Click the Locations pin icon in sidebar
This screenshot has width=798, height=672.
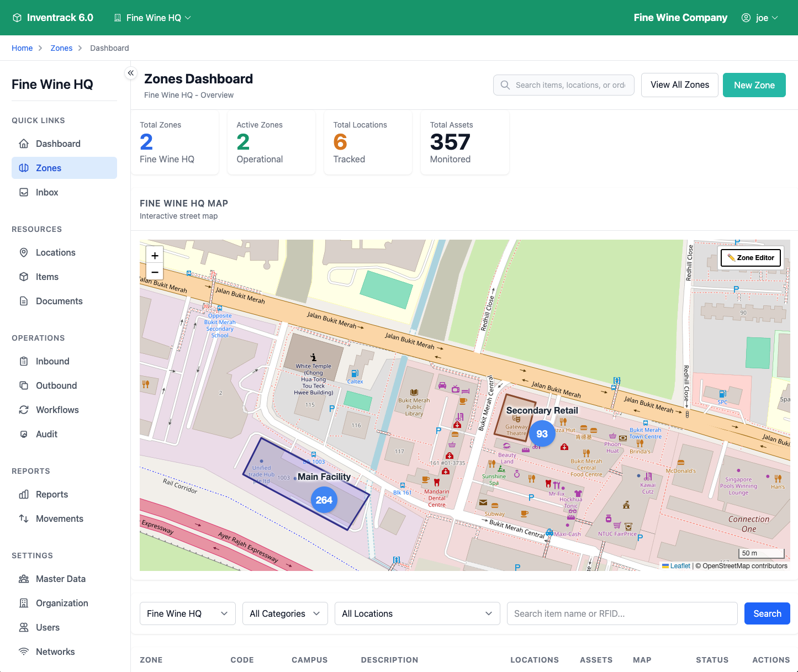point(24,252)
